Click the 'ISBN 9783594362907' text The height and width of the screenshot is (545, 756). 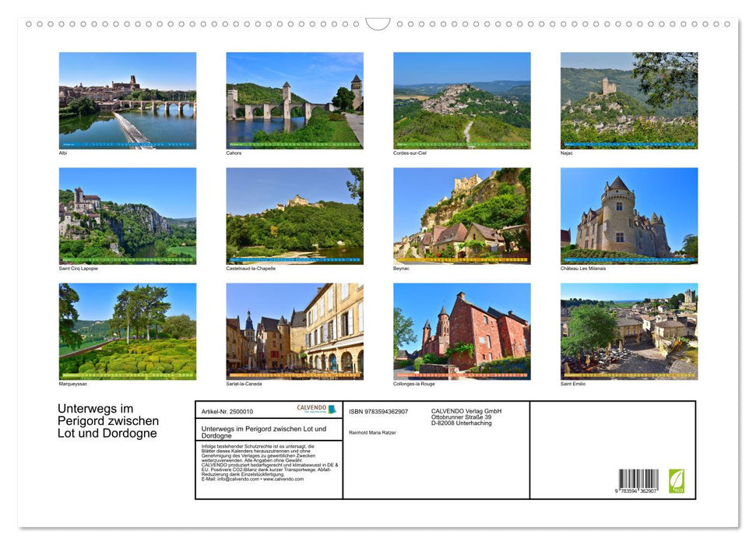coord(378,411)
